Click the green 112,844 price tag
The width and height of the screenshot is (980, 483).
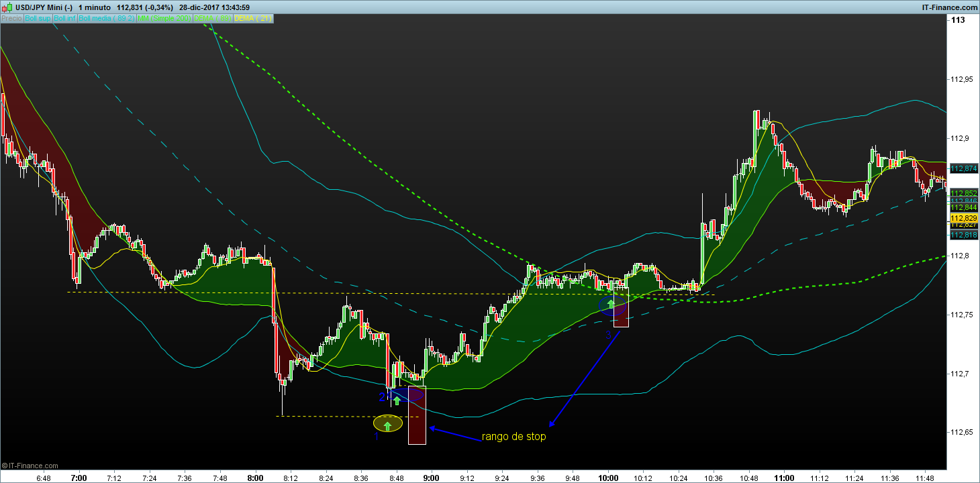[x=964, y=207]
